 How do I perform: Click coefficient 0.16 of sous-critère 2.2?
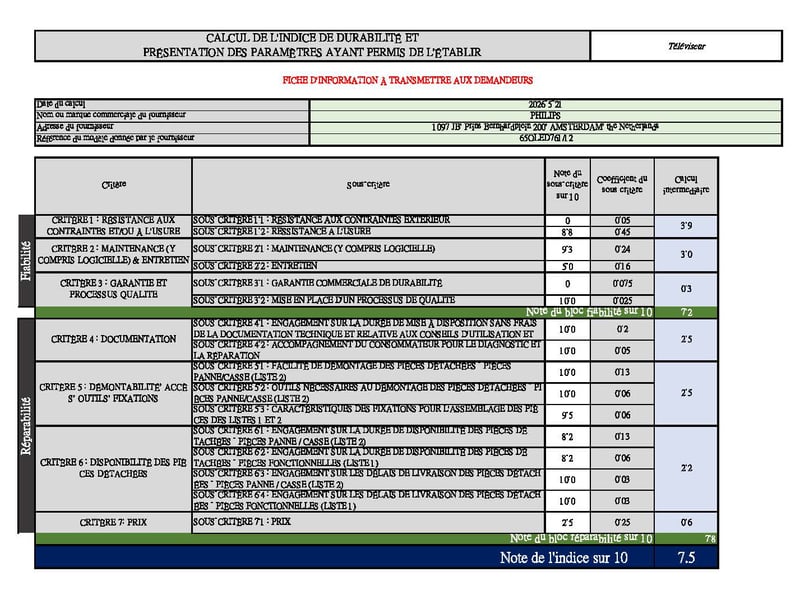pyautogui.click(x=622, y=266)
